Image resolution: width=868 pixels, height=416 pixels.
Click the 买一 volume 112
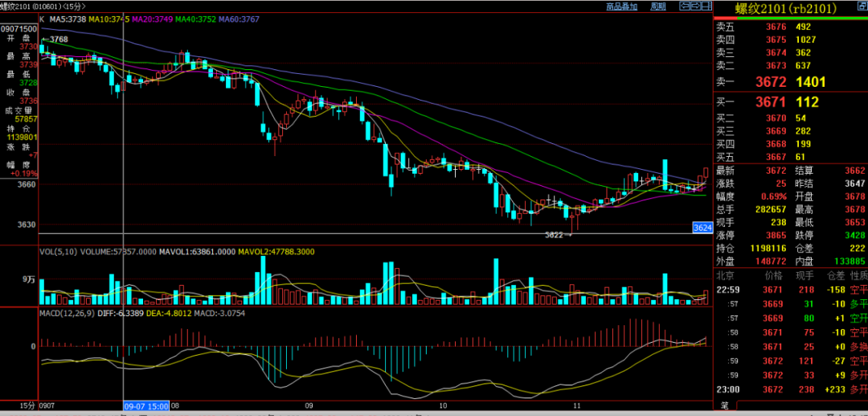[x=807, y=102]
